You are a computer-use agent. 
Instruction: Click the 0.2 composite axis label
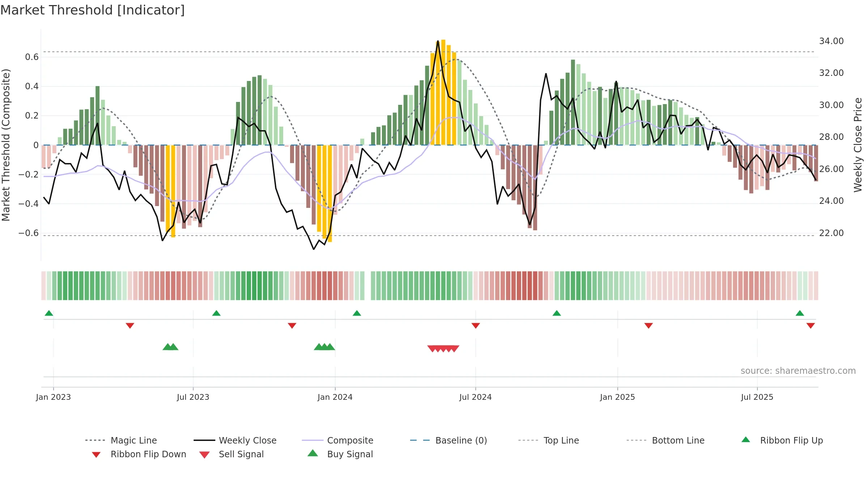coord(32,116)
